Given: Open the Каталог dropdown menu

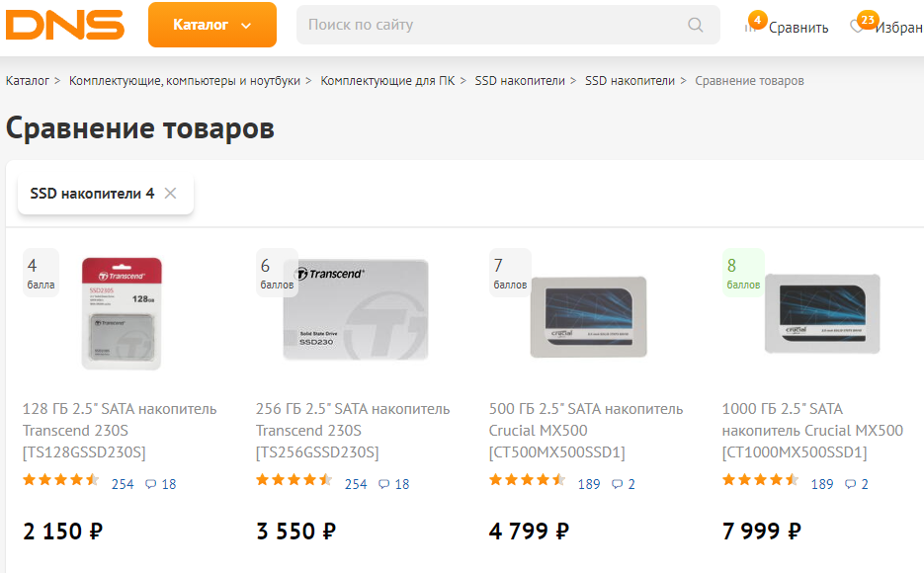Looking at the screenshot, I should click(x=211, y=25).
